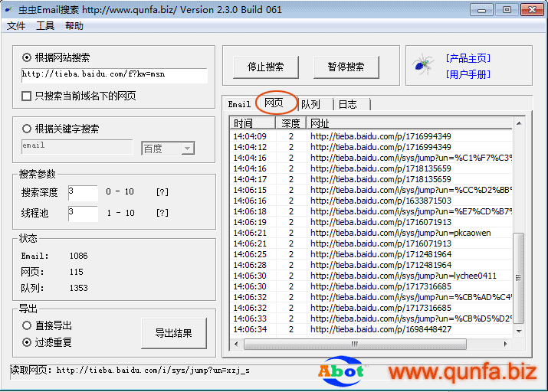Click the vertical scrollbar up arrow

pyautogui.click(x=519, y=123)
